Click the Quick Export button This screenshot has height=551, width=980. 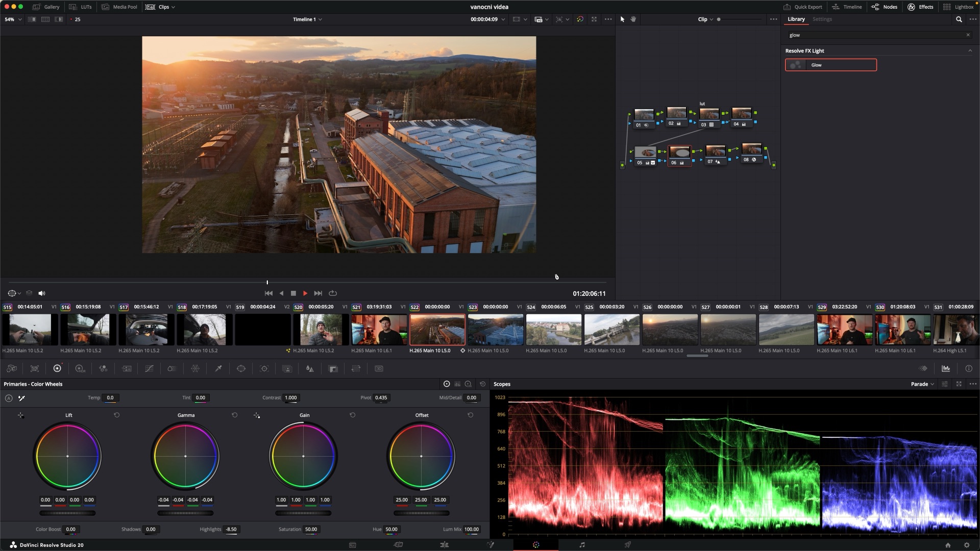[803, 7]
